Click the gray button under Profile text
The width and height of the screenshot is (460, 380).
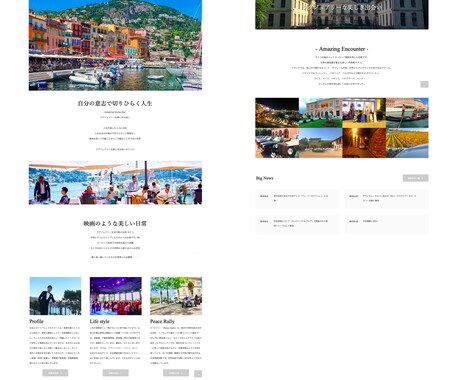coord(55,373)
